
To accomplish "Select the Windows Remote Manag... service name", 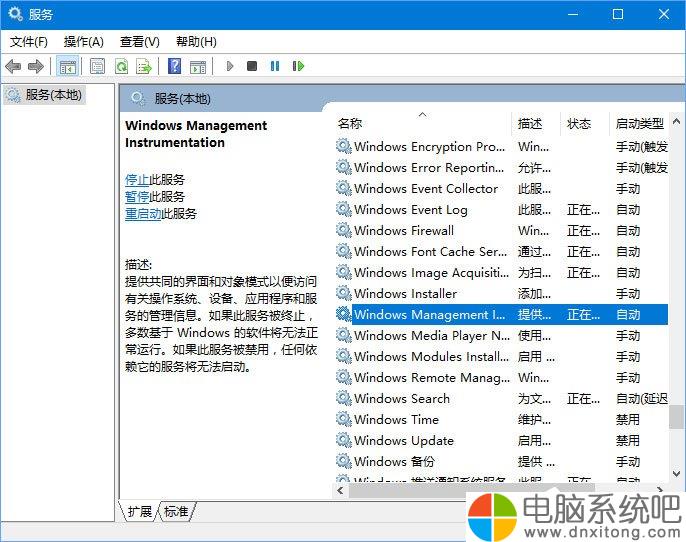I will pos(432,378).
